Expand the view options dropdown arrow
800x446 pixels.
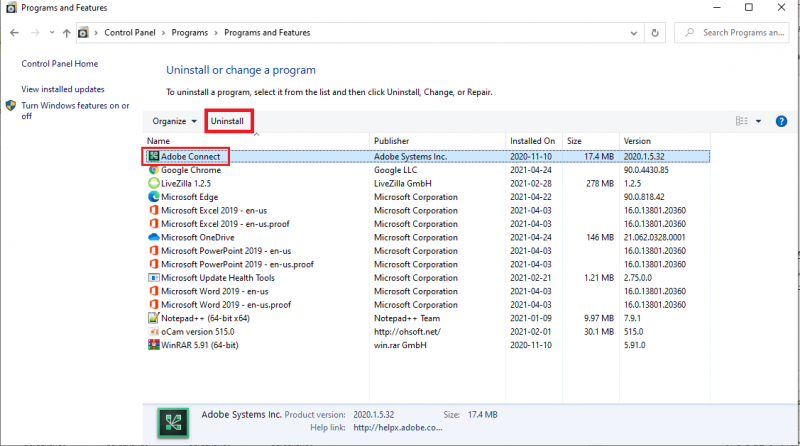point(758,121)
